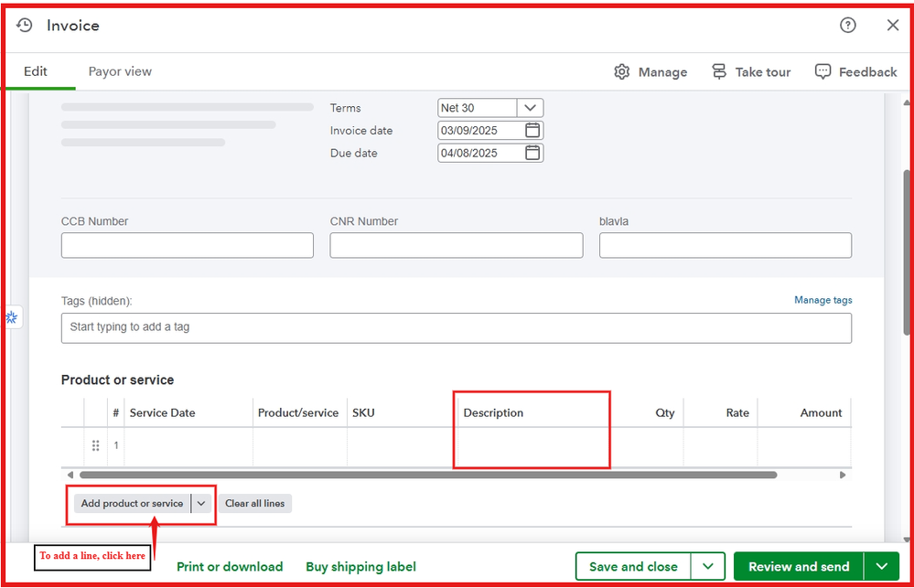The image size is (914, 588).
Task: Click the 'Product or service' section heading
Action: (117, 380)
